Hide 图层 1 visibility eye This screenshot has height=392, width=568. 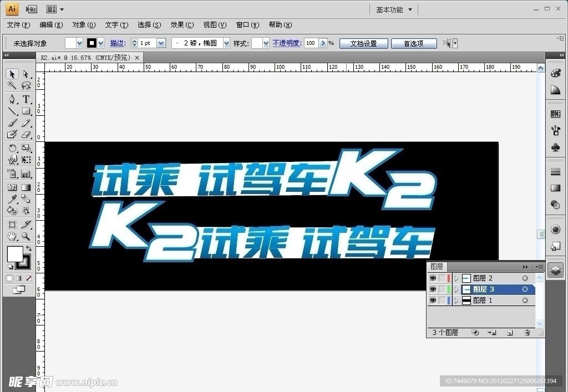pyautogui.click(x=433, y=301)
